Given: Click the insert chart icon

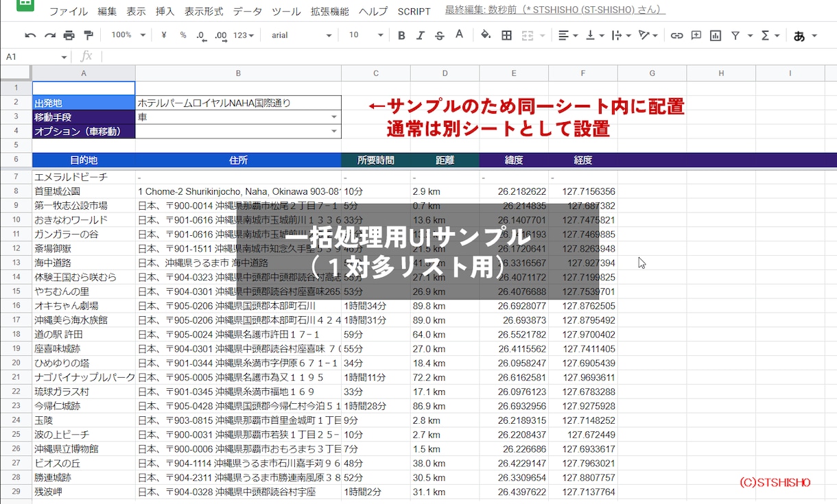Looking at the screenshot, I should pyautogui.click(x=716, y=35).
